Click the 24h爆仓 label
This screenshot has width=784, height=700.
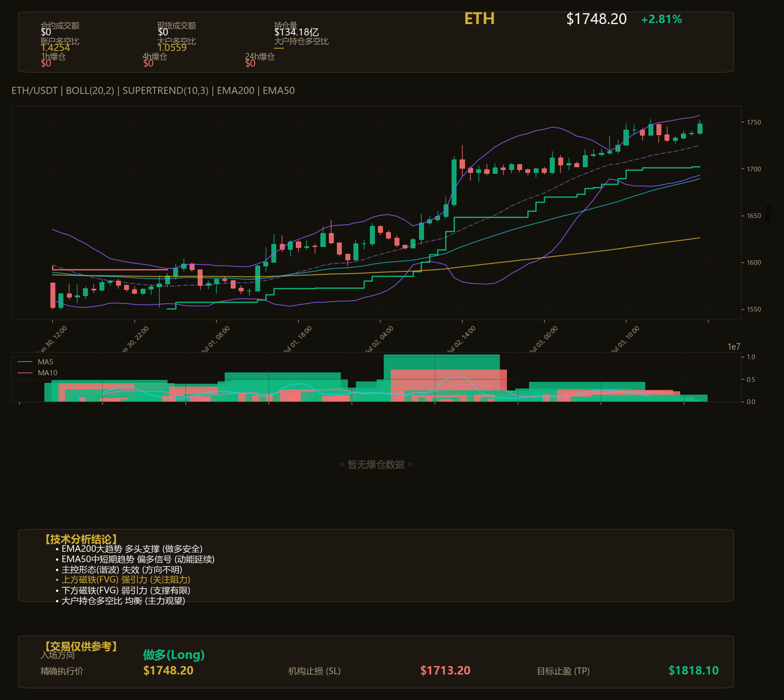click(x=260, y=57)
